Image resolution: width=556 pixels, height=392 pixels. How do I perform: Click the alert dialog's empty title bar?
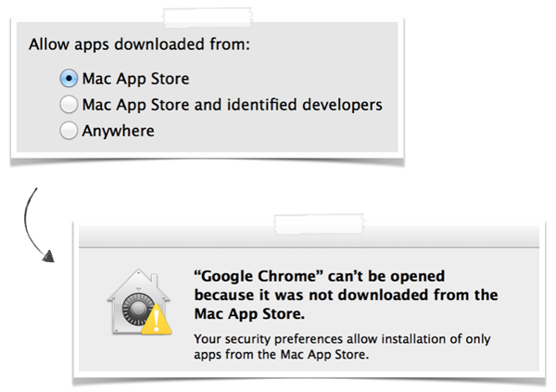pos(309,236)
